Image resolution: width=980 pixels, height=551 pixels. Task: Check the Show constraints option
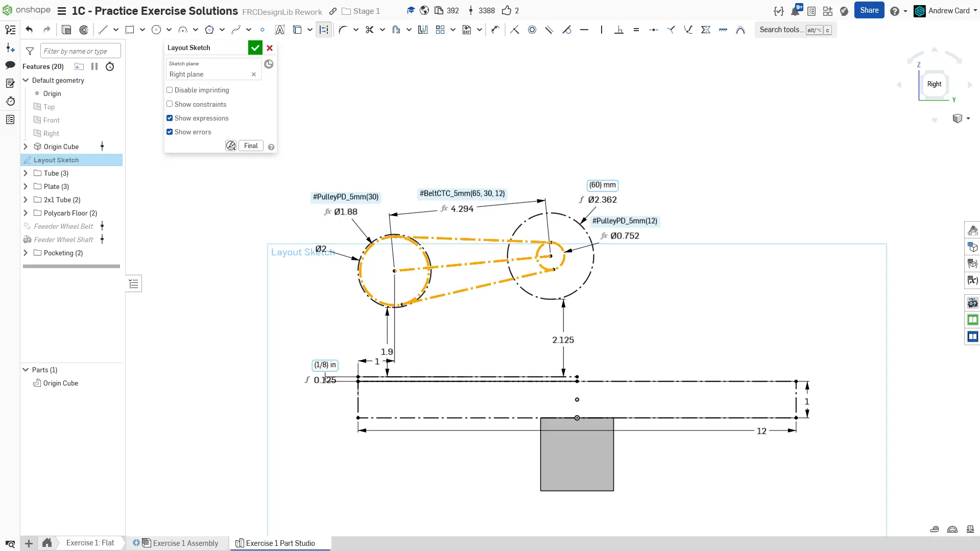[170, 104]
